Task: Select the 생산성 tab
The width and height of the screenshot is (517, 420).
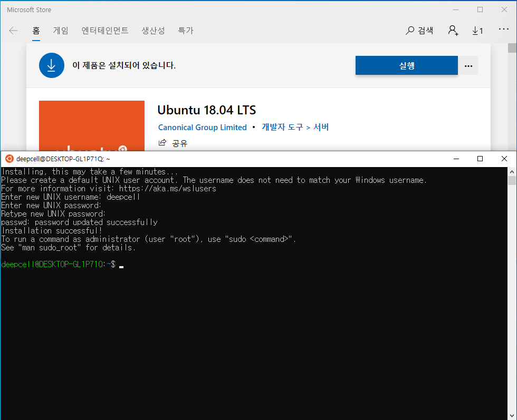Action: (x=153, y=31)
